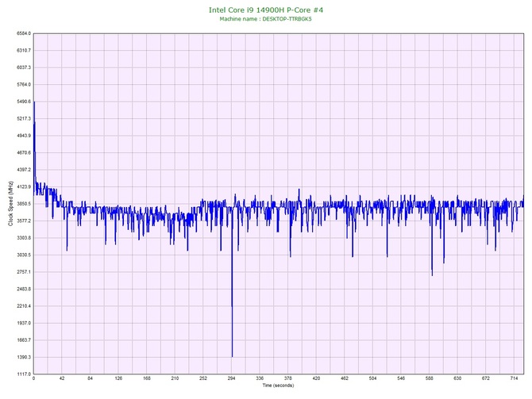Image resolution: width=532 pixels, height=399 pixels.
Task: Click the 630 seconds x-axis tick label
Action: (x=457, y=378)
